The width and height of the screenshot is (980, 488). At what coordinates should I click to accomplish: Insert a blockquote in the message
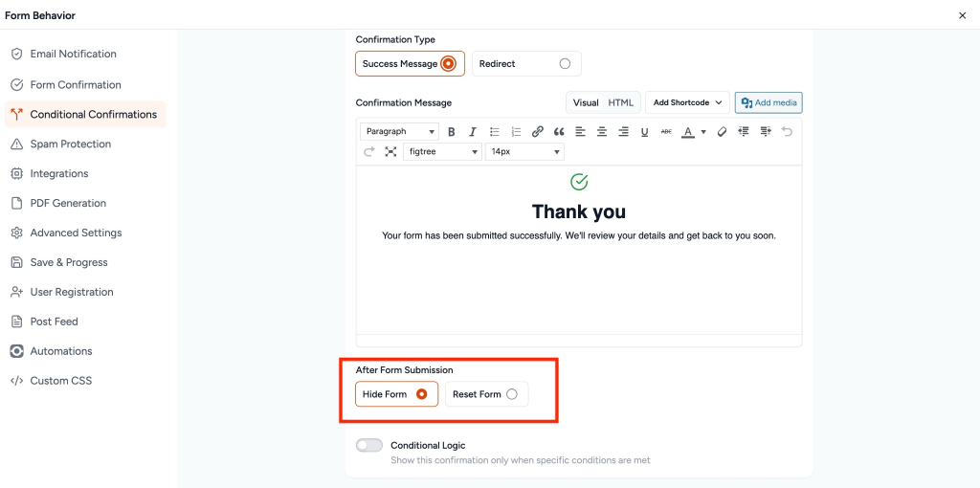pyautogui.click(x=559, y=132)
